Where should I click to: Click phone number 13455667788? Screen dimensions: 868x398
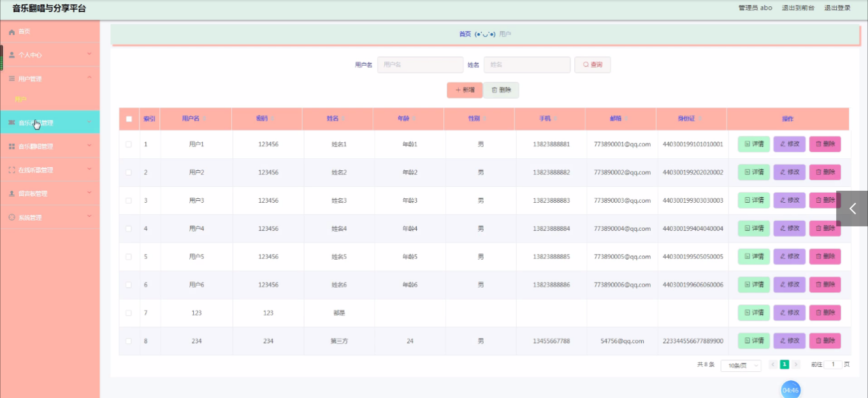click(x=551, y=341)
